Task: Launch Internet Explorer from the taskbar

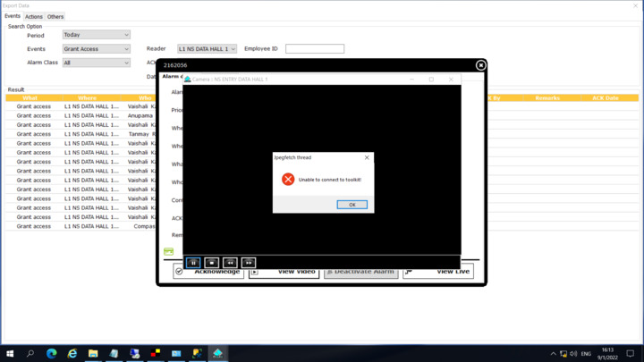Action: click(x=72, y=354)
